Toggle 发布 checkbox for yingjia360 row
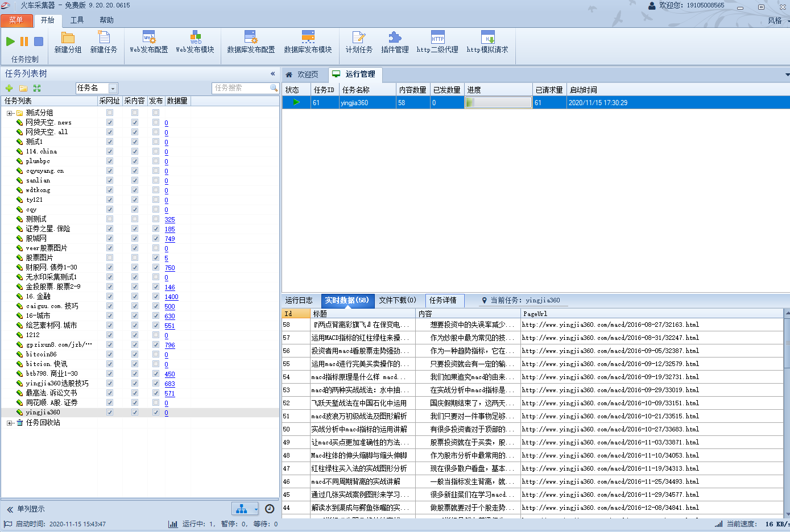The image size is (790, 532). point(156,412)
